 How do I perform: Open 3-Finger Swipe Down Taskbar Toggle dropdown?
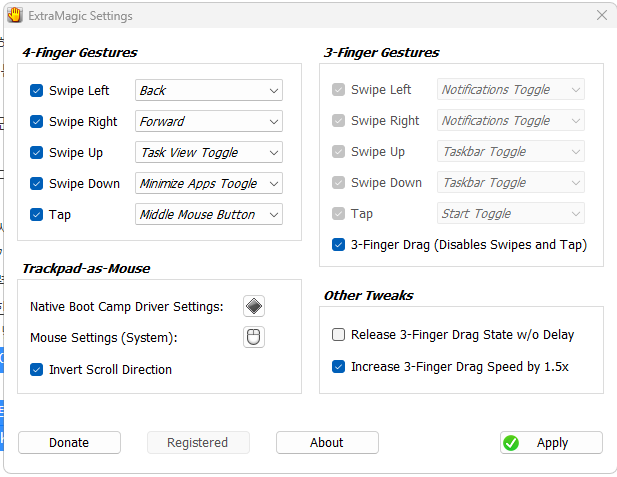pyautogui.click(x=511, y=182)
